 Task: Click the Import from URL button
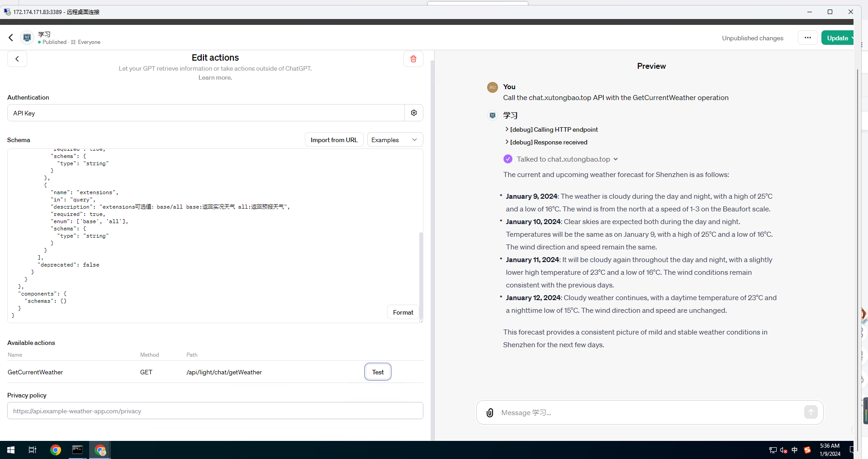[x=334, y=140]
